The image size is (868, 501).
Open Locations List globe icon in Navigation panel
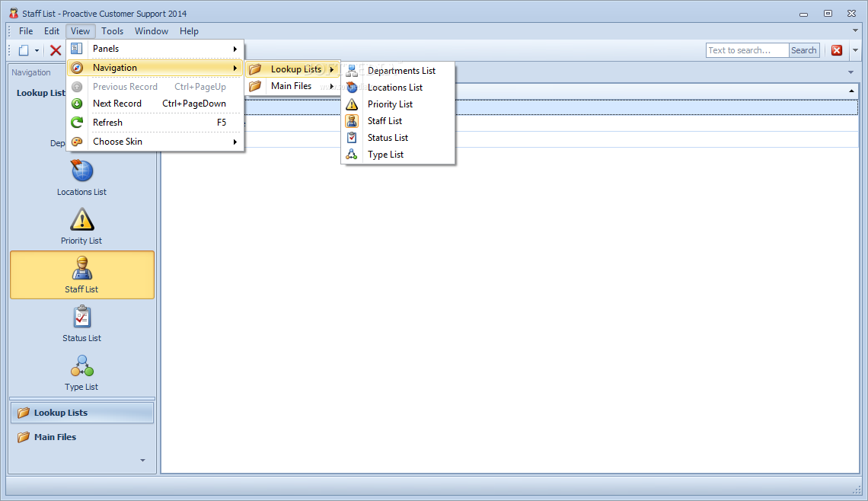coord(82,171)
